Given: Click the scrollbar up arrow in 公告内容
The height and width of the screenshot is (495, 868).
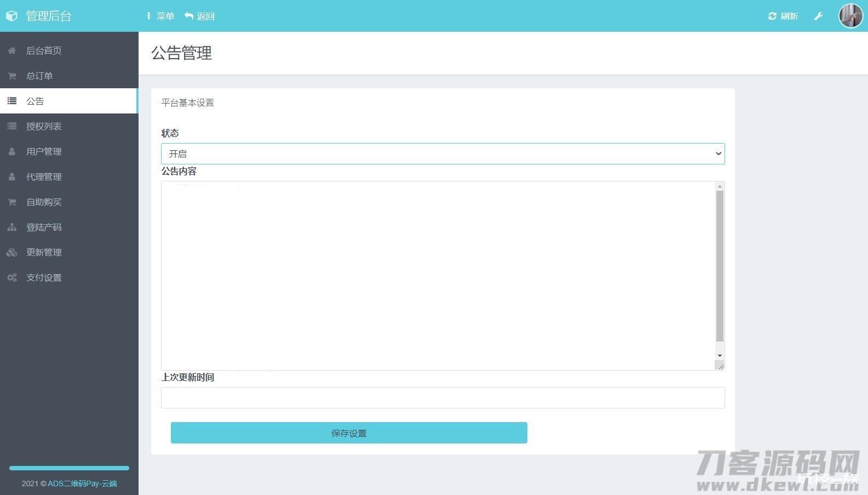Looking at the screenshot, I should coord(720,186).
